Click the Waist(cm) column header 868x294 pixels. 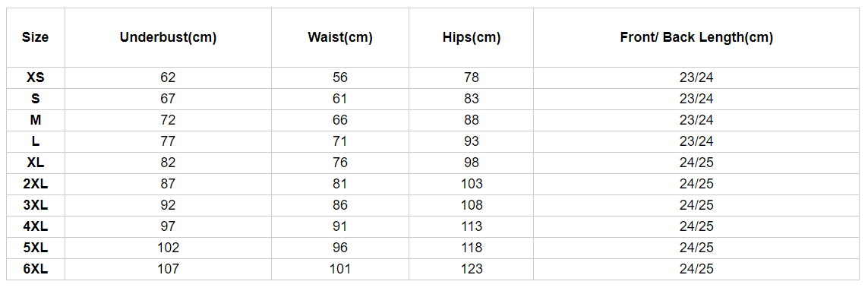click(x=340, y=38)
